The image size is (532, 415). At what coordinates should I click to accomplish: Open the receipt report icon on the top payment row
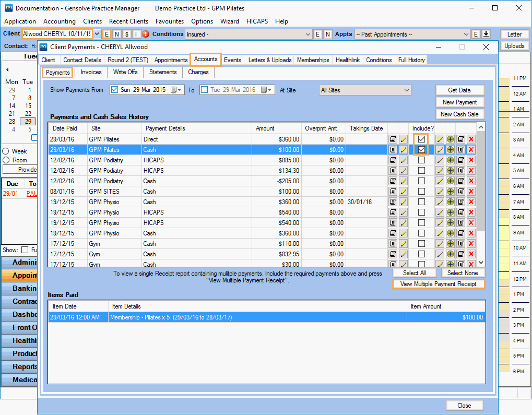pyautogui.click(x=393, y=139)
